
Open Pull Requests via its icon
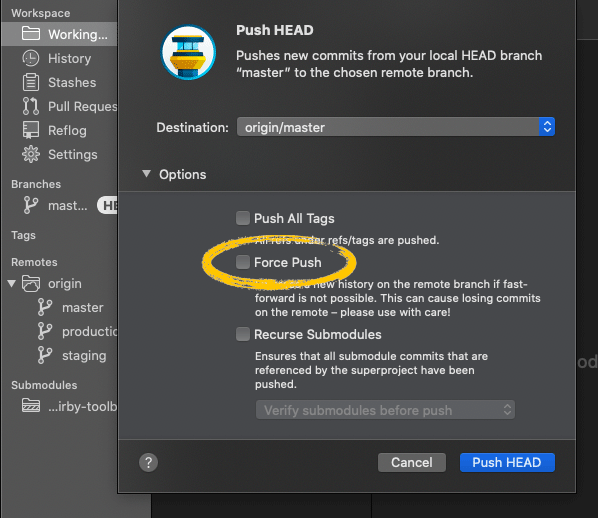click(x=31, y=106)
